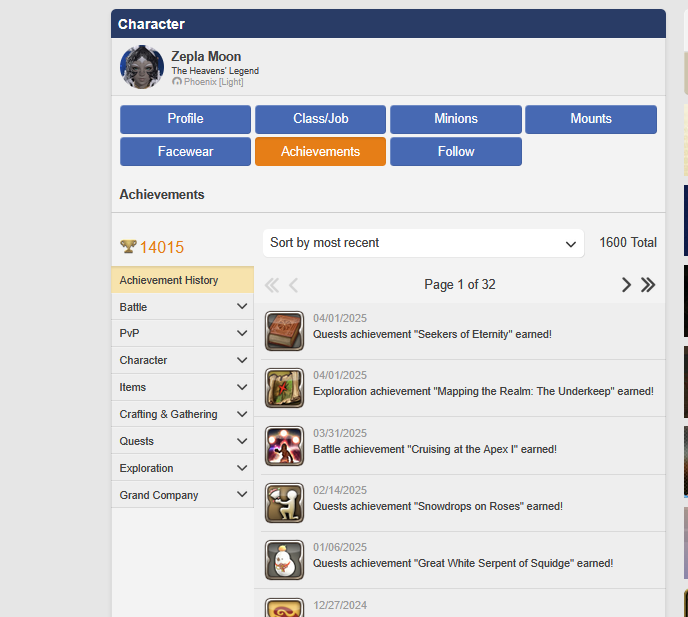Screen dimensions: 688x617
Task: Jump to last achievements page
Action: coord(648,285)
